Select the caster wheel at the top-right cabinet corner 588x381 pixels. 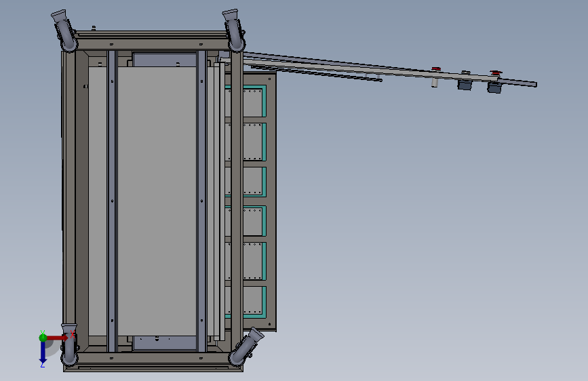click(x=234, y=30)
